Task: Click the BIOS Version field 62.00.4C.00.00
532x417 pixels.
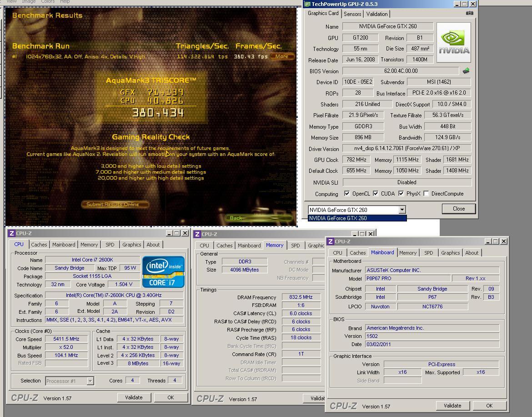Action: coord(401,71)
